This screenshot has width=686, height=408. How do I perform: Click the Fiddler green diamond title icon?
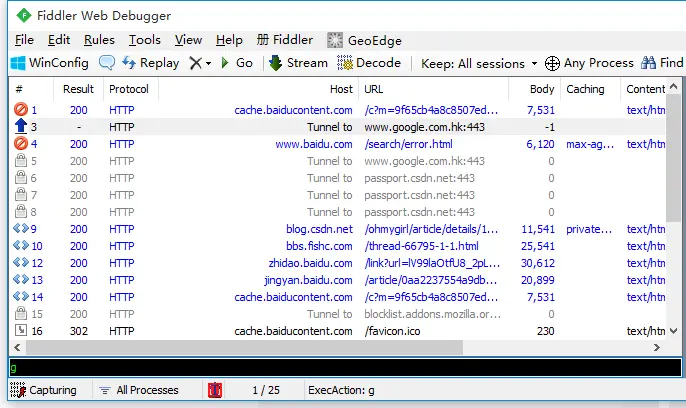click(24, 16)
